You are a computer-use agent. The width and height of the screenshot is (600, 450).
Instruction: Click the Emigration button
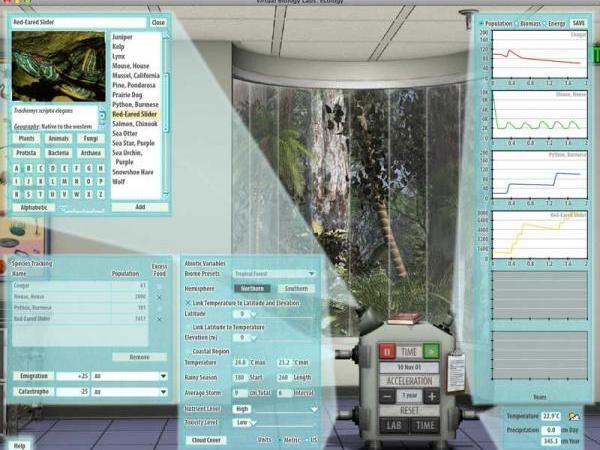click(34, 376)
